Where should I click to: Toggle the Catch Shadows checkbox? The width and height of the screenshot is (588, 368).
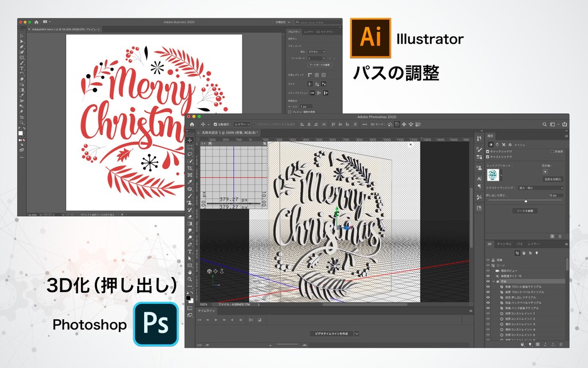tap(488, 151)
